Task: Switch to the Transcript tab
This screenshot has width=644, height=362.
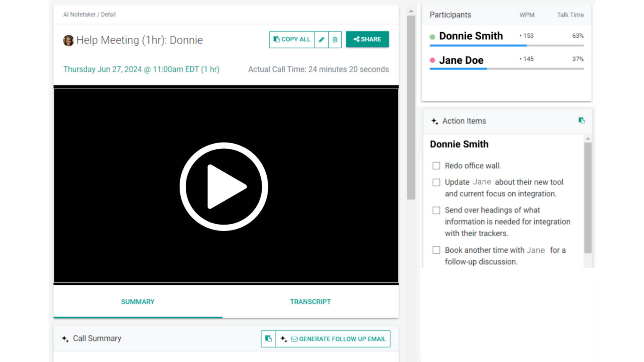Action: (310, 302)
